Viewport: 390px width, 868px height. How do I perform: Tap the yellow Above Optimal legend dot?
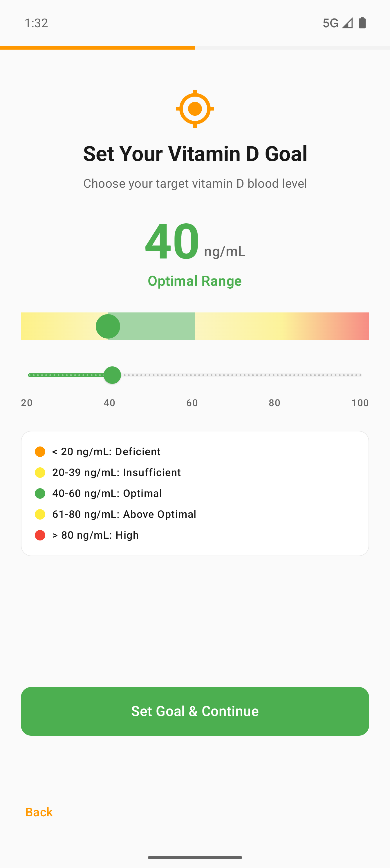[40, 514]
